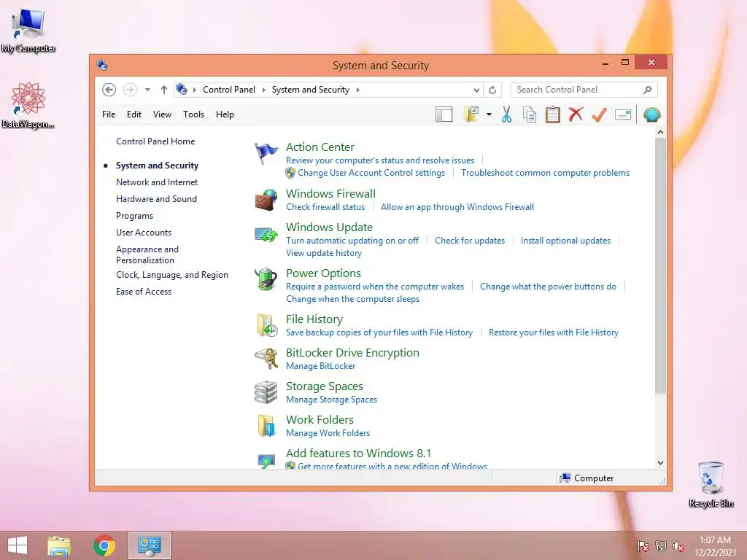Click the File History folder icon
This screenshot has height=560, width=747.
[267, 325]
